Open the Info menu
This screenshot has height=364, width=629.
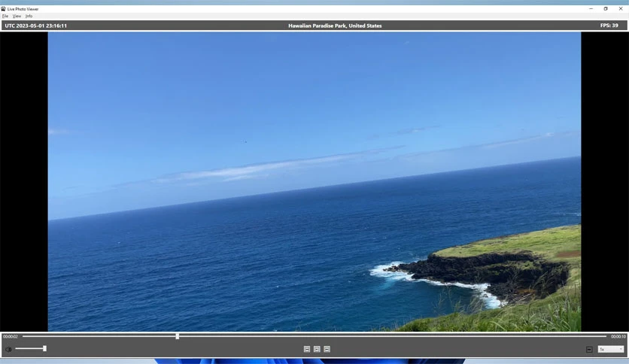pos(29,16)
